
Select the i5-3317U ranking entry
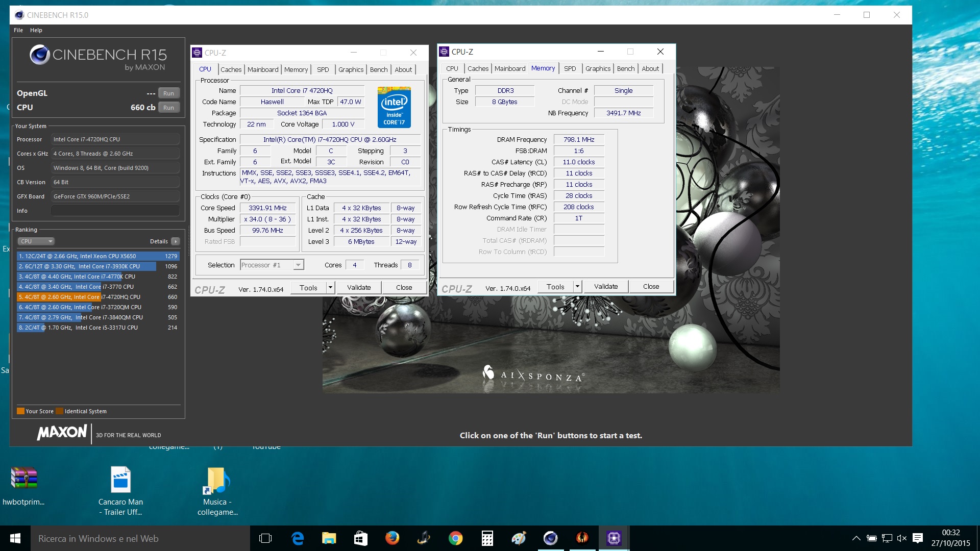point(98,328)
